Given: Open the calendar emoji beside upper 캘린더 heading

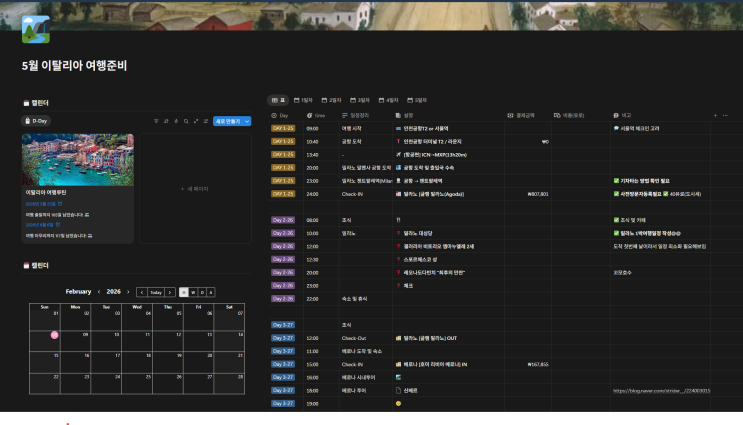Looking at the screenshot, I should [x=26, y=103].
